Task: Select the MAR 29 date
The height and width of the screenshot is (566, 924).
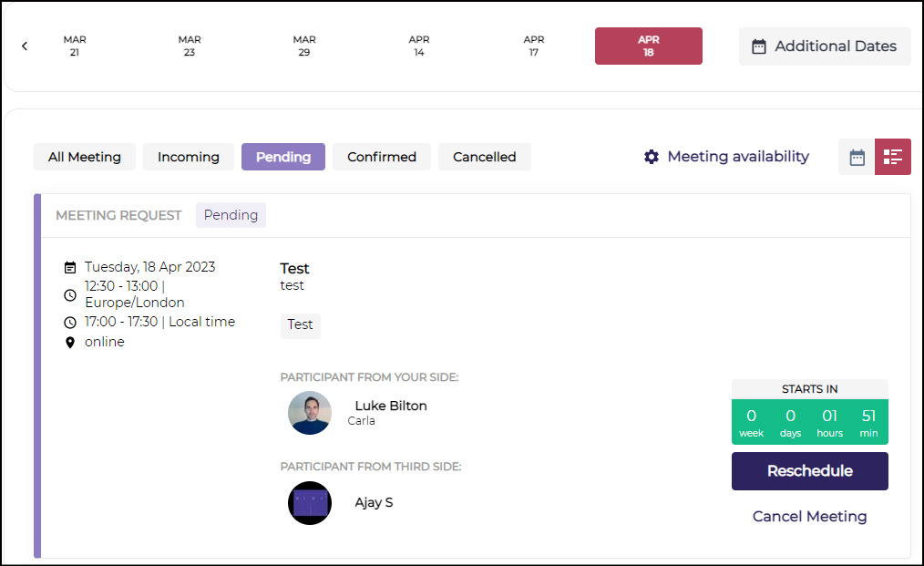Action: pyautogui.click(x=304, y=46)
